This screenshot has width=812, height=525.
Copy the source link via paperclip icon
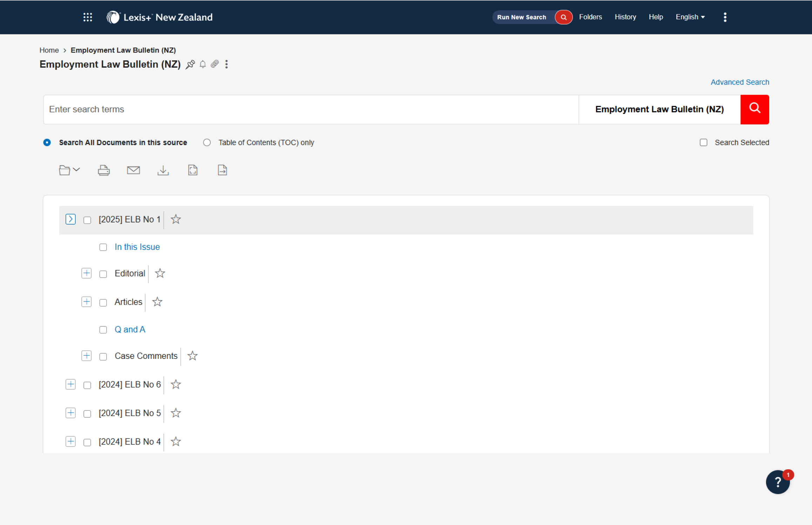[x=215, y=64]
